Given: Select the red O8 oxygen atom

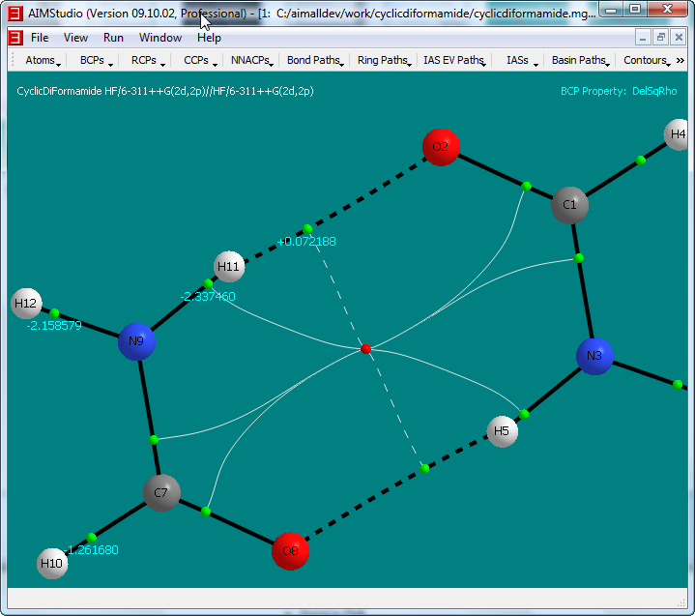Looking at the screenshot, I should 290,550.
